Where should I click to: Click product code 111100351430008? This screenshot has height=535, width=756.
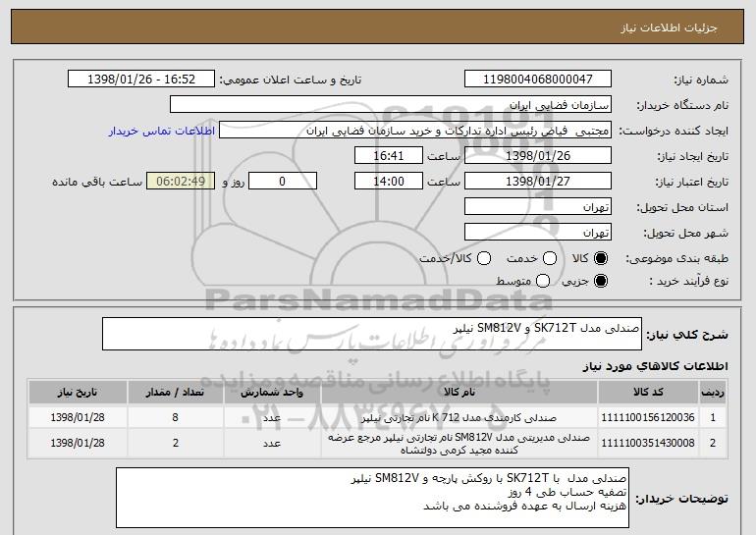[x=648, y=443]
